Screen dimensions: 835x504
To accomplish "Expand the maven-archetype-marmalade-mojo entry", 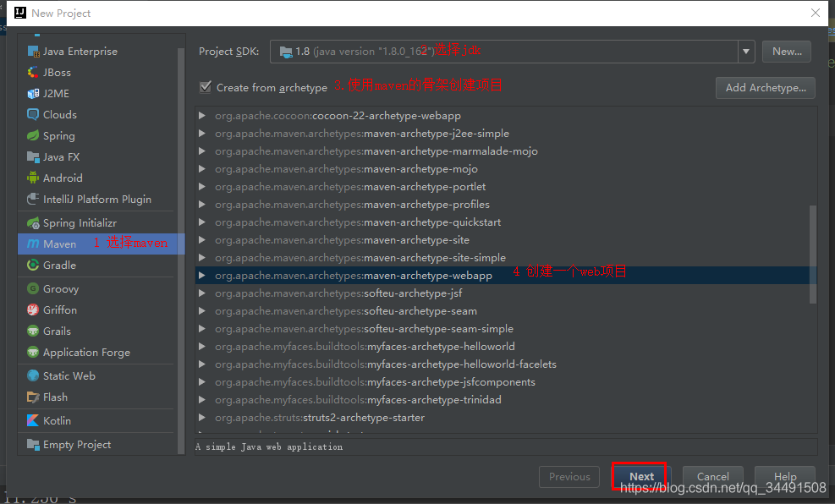I will pos(202,151).
